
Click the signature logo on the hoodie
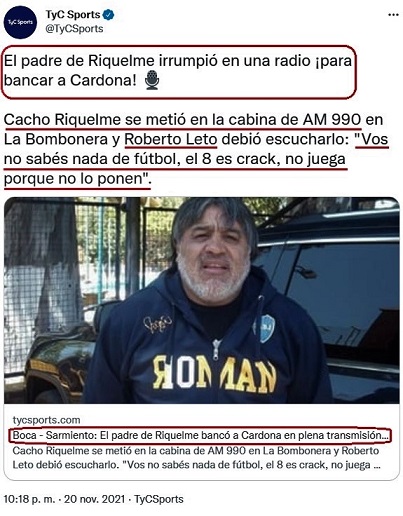pos(158,323)
